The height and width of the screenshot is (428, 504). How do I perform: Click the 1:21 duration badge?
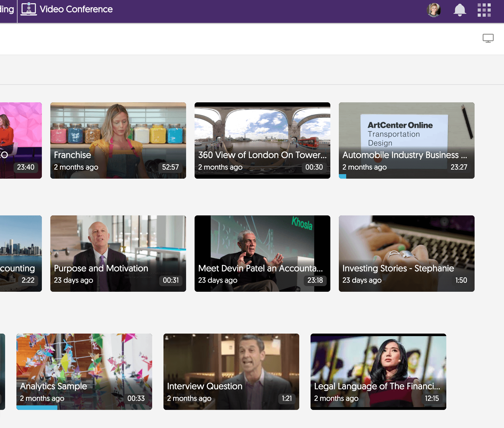[x=287, y=398]
